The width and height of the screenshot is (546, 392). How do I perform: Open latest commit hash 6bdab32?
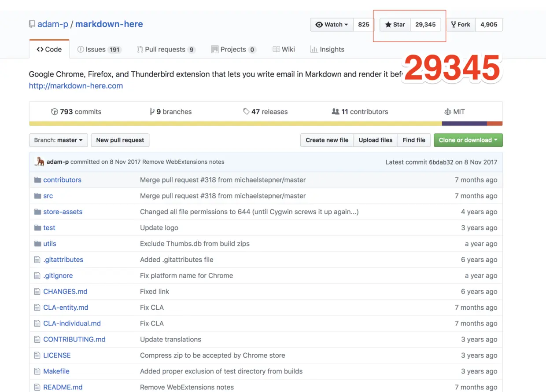click(441, 162)
